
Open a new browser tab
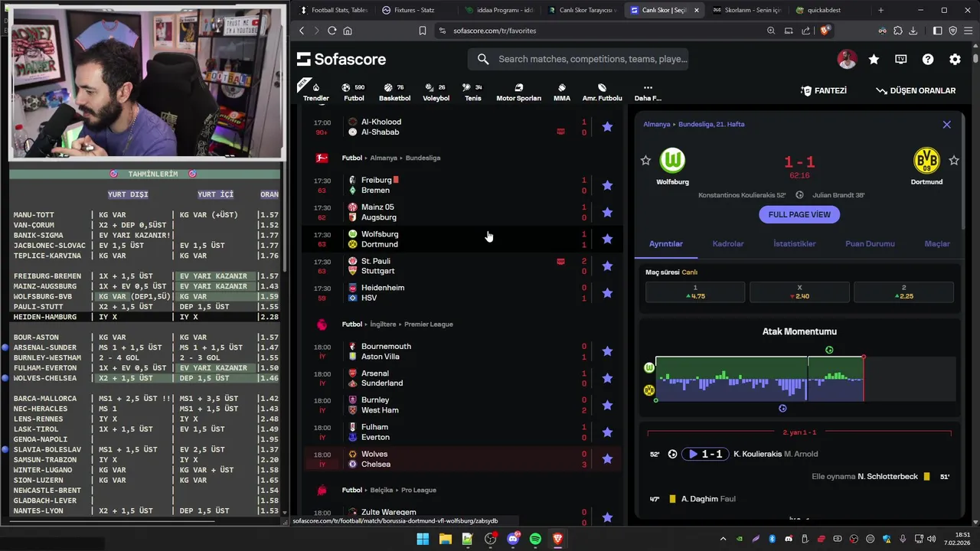click(880, 10)
